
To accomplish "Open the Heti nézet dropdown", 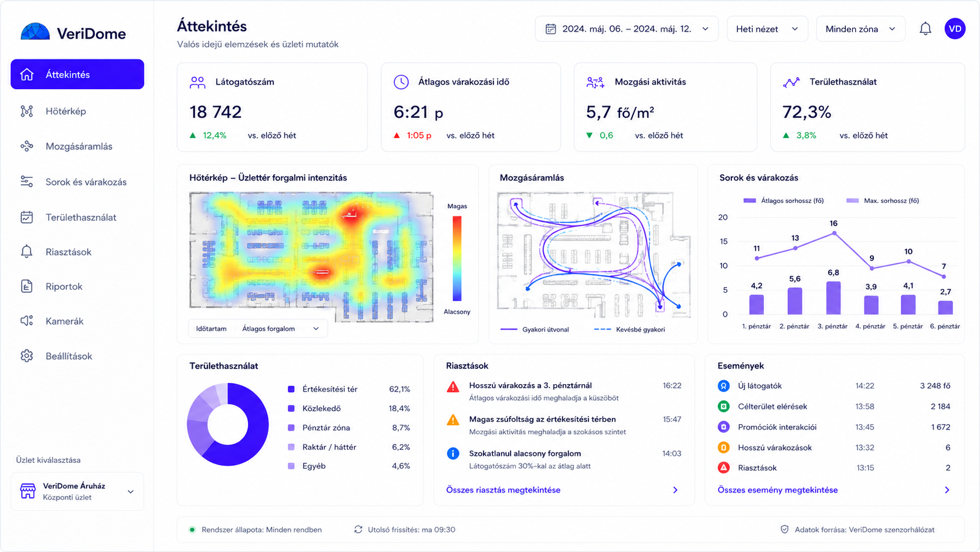I will pos(767,29).
